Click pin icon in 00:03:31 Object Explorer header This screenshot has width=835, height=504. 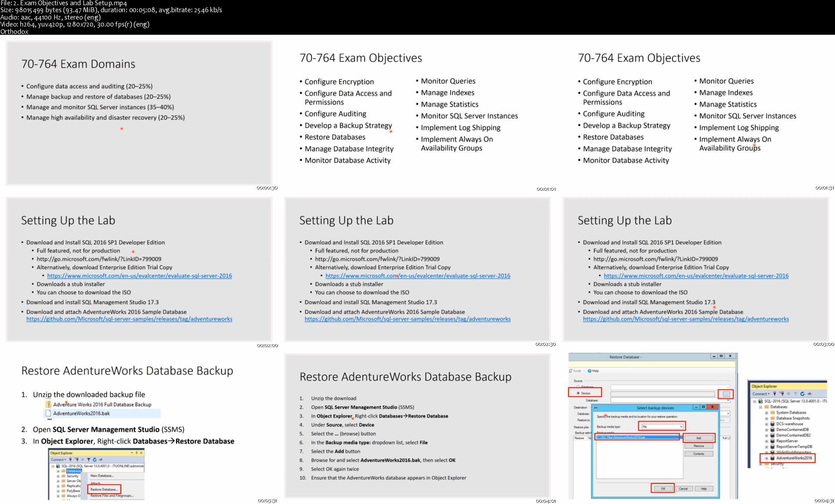[x=136, y=453]
